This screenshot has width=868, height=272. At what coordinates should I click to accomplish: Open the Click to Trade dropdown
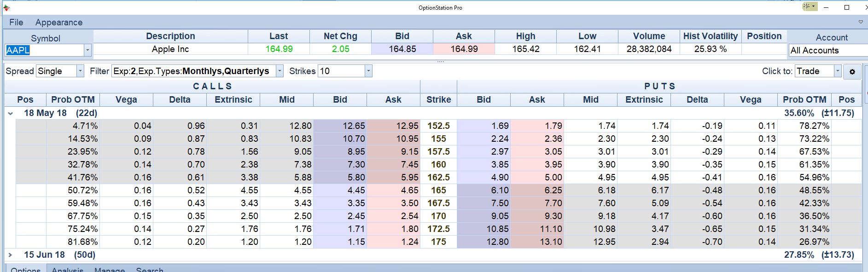(x=838, y=71)
